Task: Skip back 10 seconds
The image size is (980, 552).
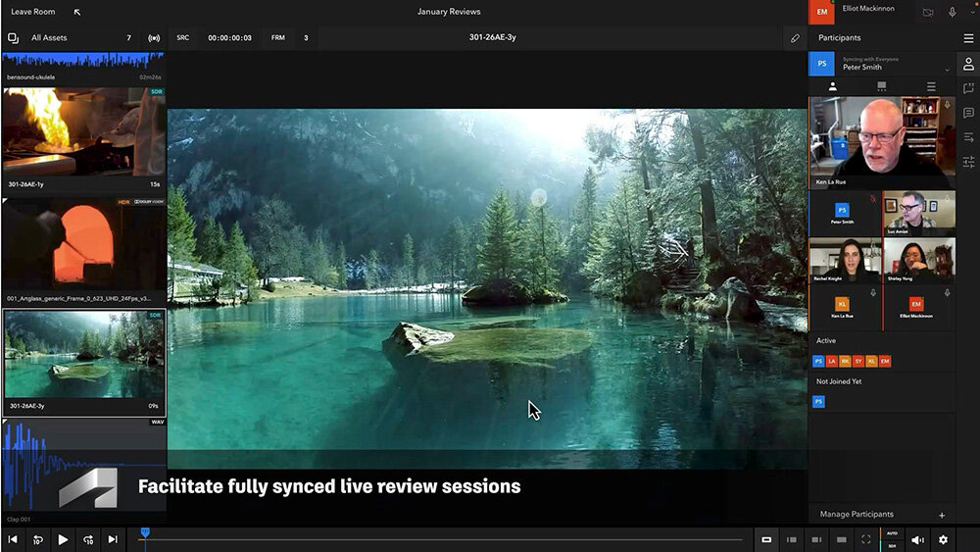Action: pyautogui.click(x=37, y=539)
